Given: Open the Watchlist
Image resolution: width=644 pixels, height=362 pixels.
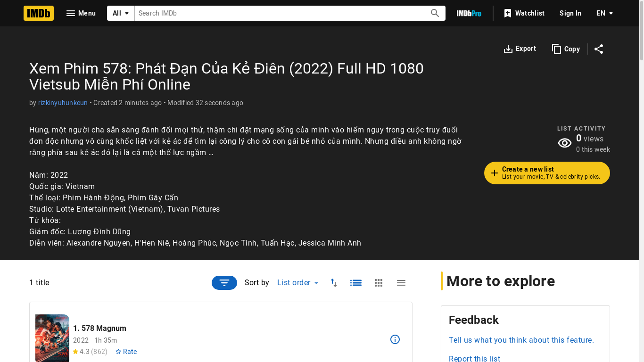Looking at the screenshot, I should [x=524, y=13].
